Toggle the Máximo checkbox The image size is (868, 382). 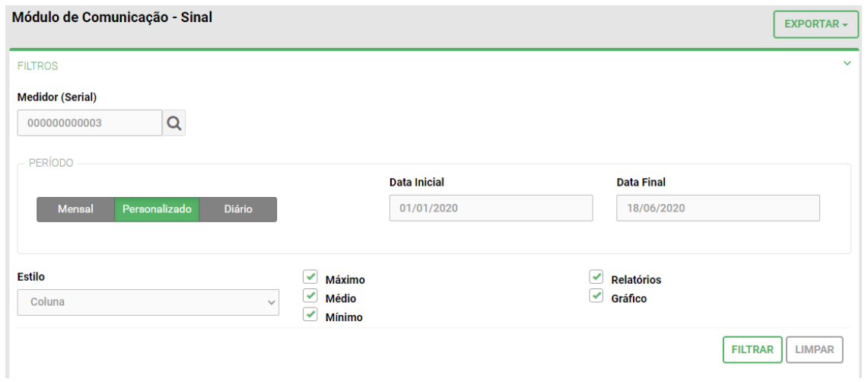310,278
